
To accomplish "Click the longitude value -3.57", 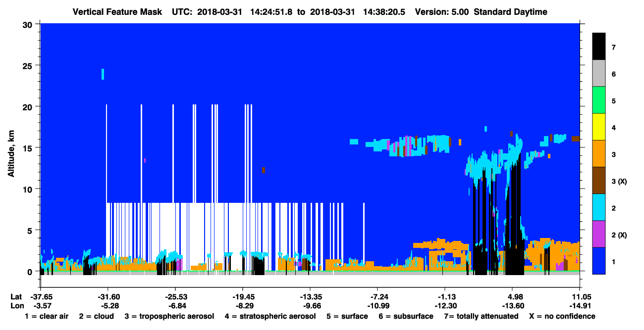I will click(42, 306).
